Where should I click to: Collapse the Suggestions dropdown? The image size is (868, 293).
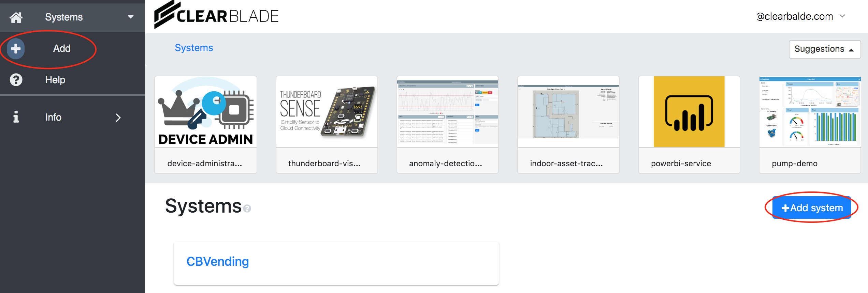[x=824, y=49]
